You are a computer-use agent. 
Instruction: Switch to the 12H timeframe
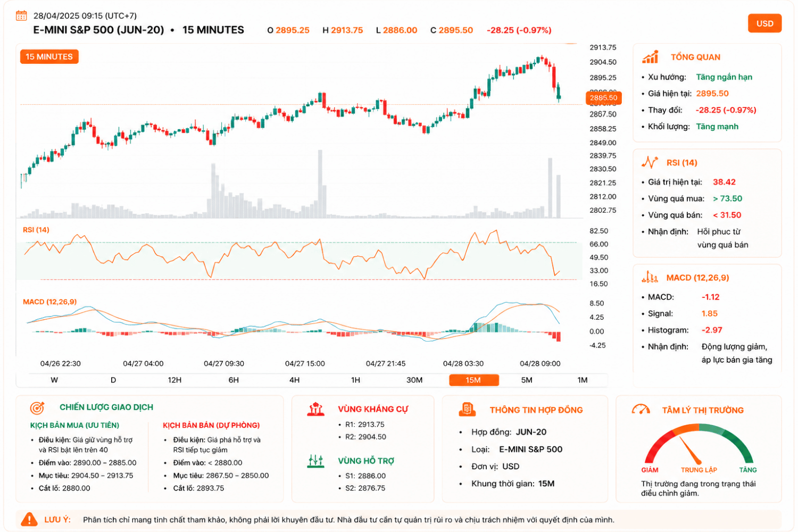coord(174,380)
